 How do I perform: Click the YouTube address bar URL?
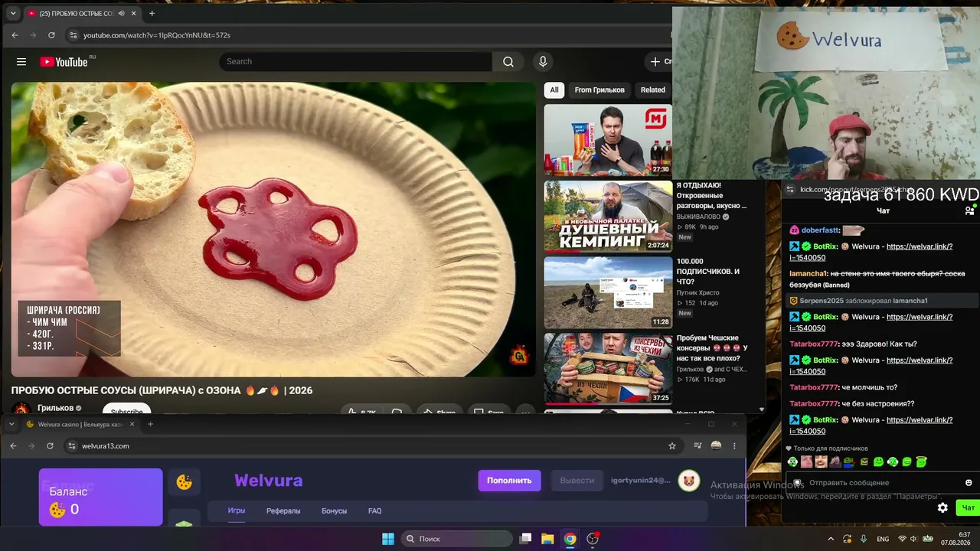[x=157, y=35]
